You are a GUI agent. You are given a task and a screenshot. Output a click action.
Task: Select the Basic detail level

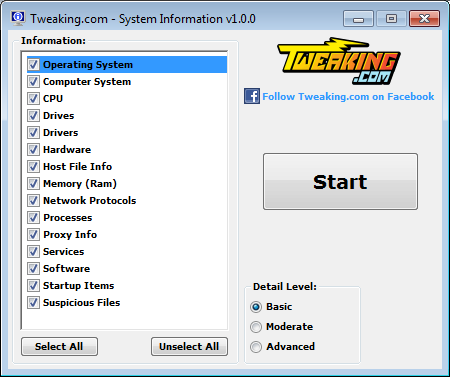tap(256, 307)
